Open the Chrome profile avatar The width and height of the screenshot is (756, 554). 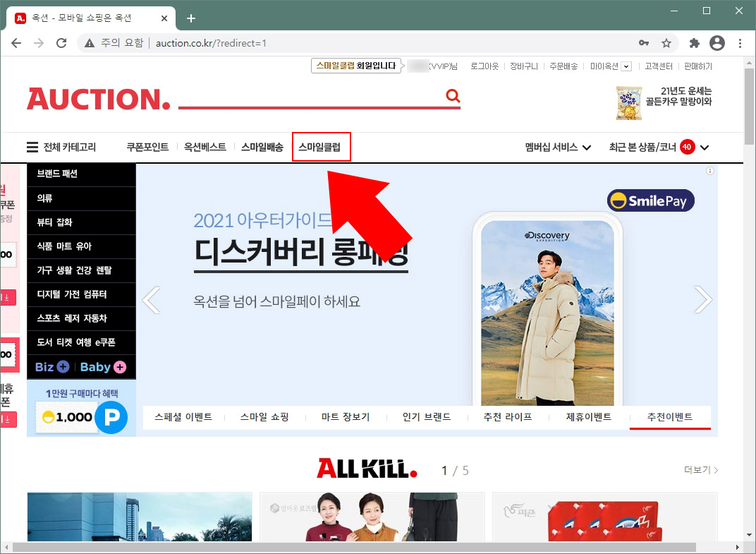[x=717, y=43]
